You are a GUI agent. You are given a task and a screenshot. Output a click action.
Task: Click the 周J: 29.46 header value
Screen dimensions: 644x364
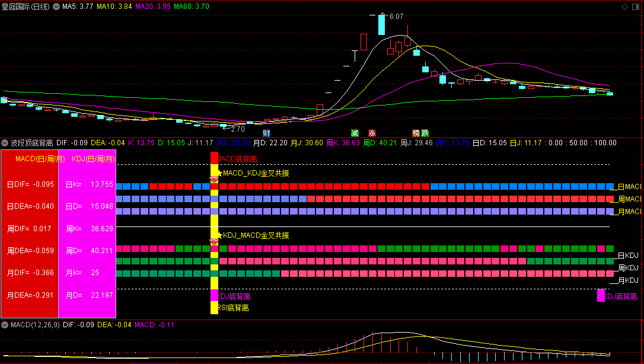[x=416, y=143]
